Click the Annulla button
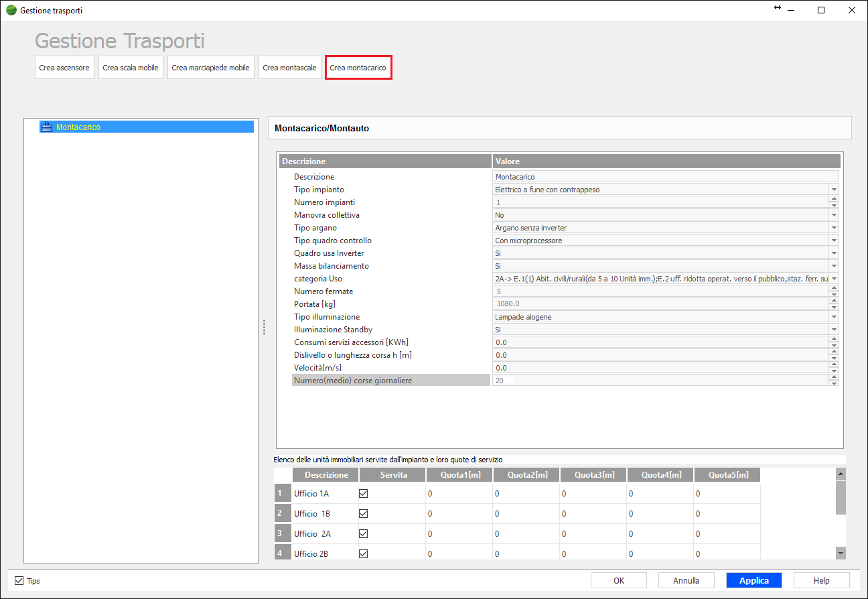Viewport: 868px width, 599px height. pyautogui.click(x=686, y=581)
